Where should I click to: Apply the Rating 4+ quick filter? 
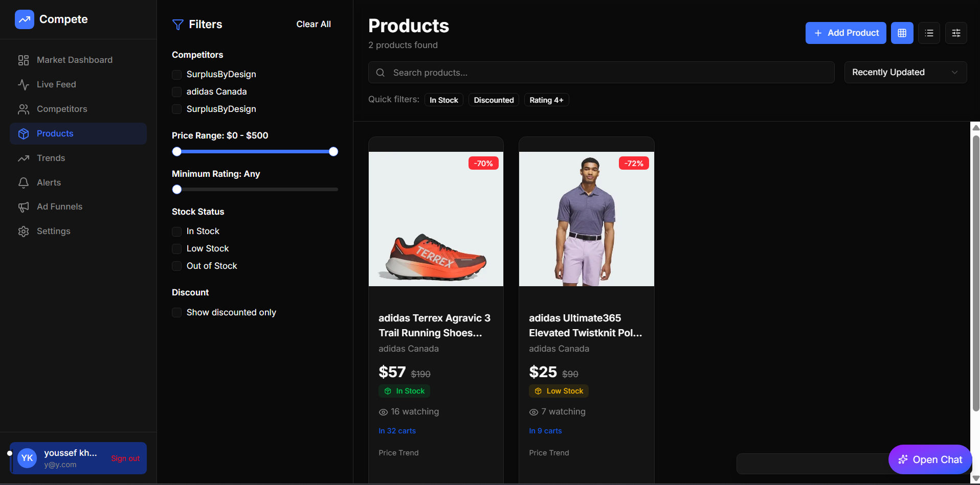click(546, 100)
